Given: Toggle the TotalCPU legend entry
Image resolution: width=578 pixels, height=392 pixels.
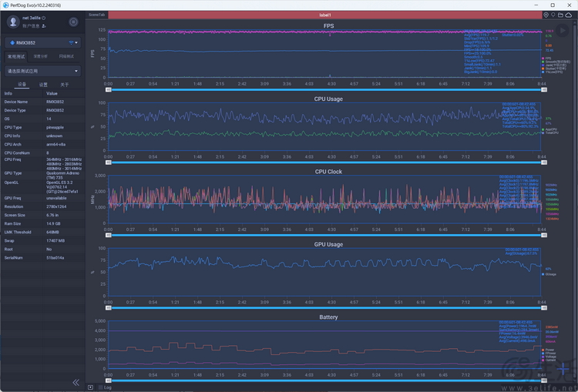Looking at the screenshot, I should pyautogui.click(x=550, y=133).
